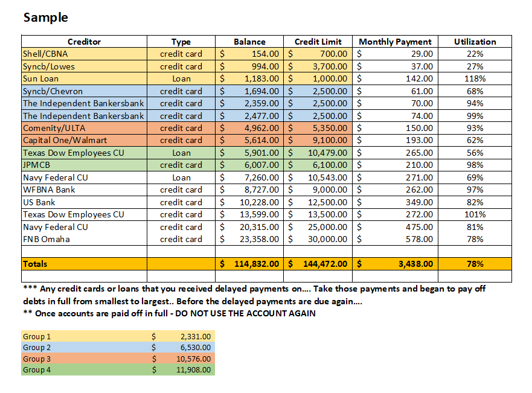Click the Shell/CBNA monthly payment '29.00'

pos(395,54)
